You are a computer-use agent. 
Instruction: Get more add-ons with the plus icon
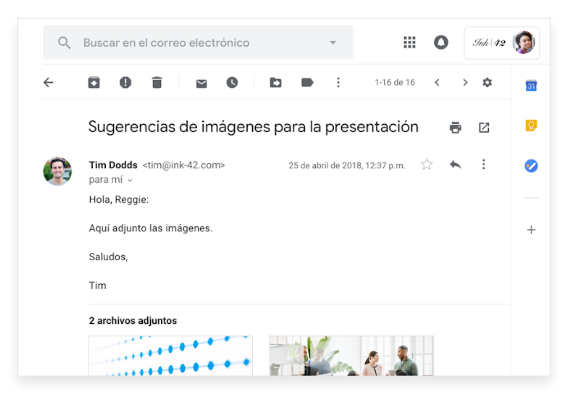pyautogui.click(x=531, y=230)
